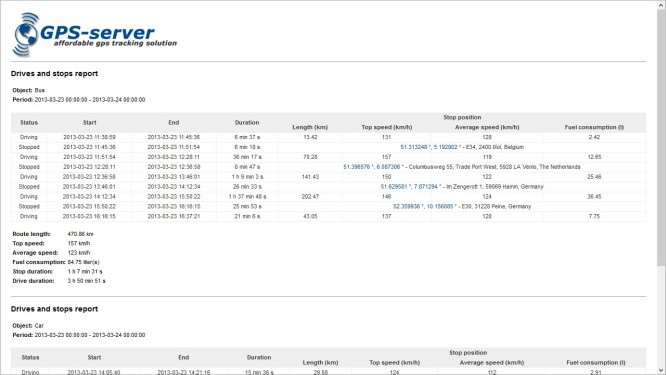
Task: Click the Start column header in the Bus table
Action: (90, 122)
